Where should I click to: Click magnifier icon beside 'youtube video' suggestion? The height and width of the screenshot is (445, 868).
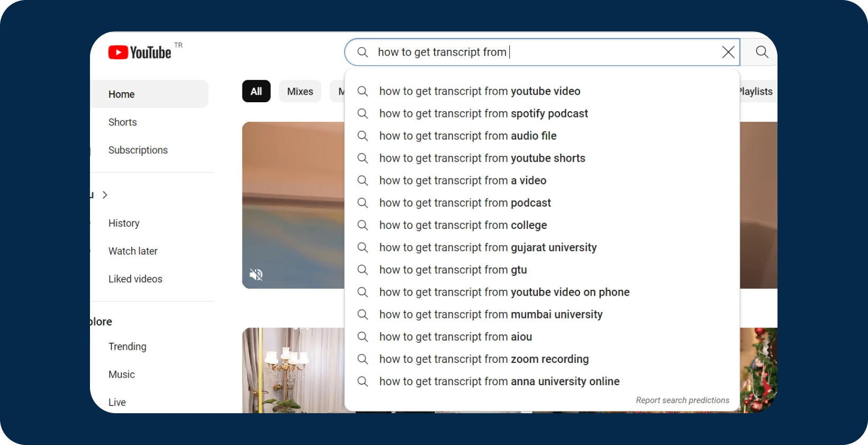tap(363, 91)
